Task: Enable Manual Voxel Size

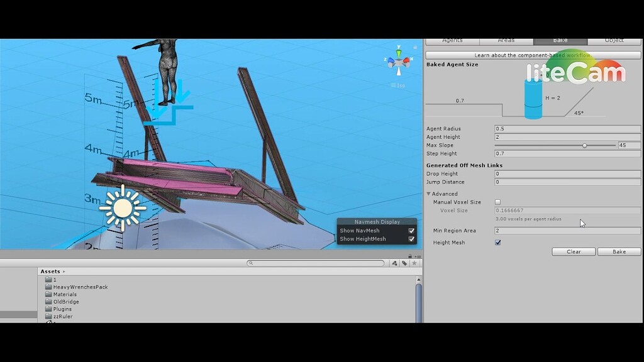Action: click(497, 201)
